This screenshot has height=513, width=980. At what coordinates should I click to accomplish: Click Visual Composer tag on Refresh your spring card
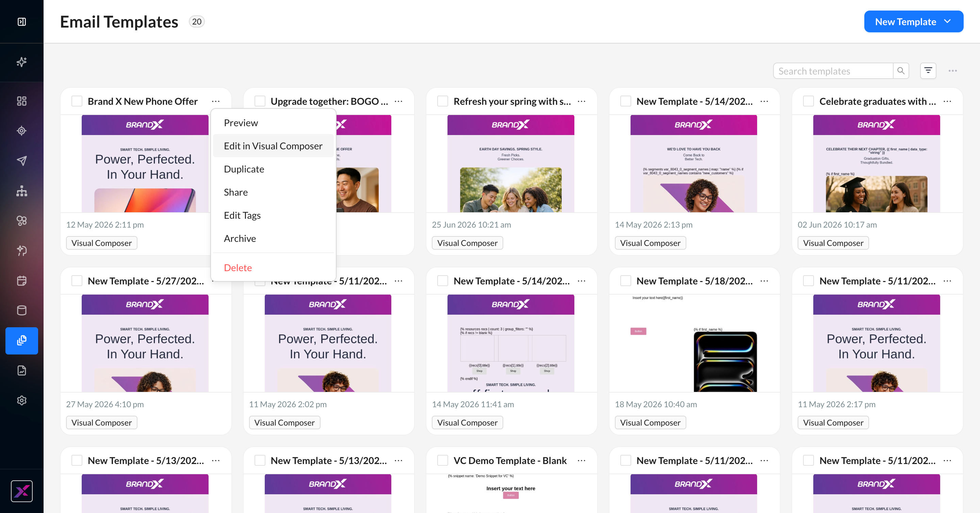point(467,243)
